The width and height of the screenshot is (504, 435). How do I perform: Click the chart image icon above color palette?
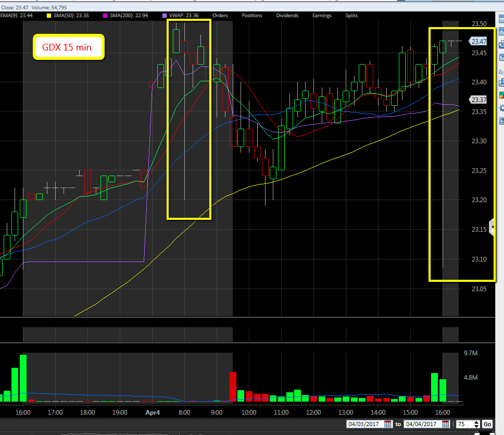click(501, 82)
